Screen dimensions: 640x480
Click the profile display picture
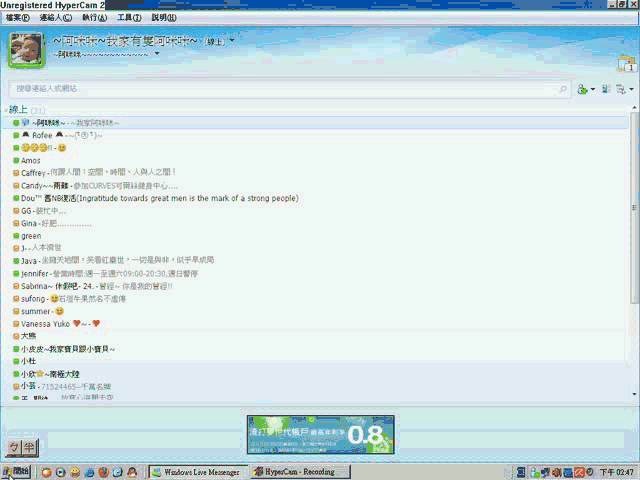27,50
